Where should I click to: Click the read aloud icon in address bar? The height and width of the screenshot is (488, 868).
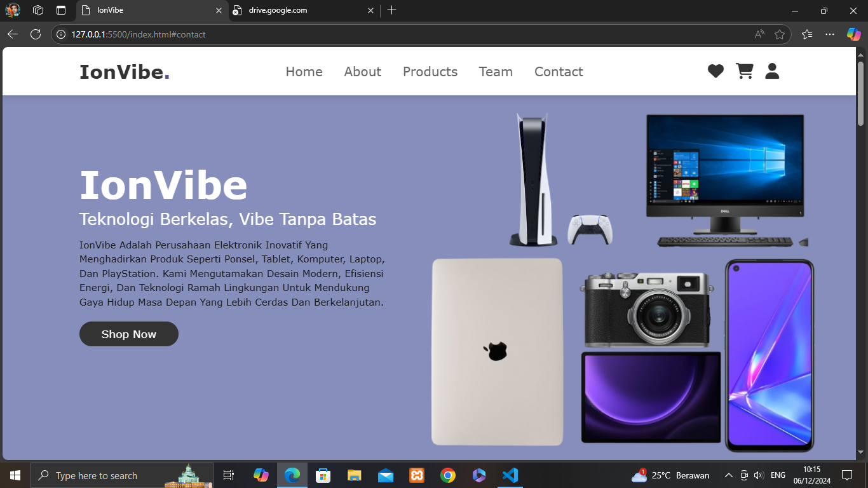[x=759, y=34]
